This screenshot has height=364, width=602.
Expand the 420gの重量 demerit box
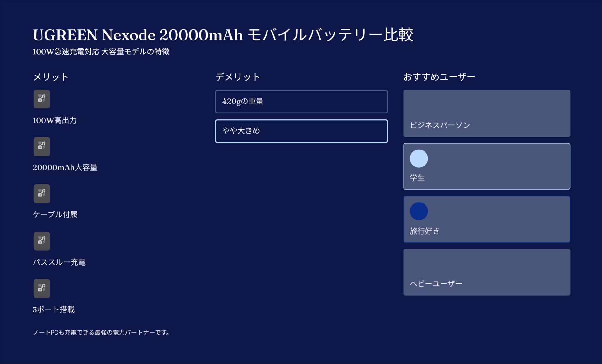301,101
